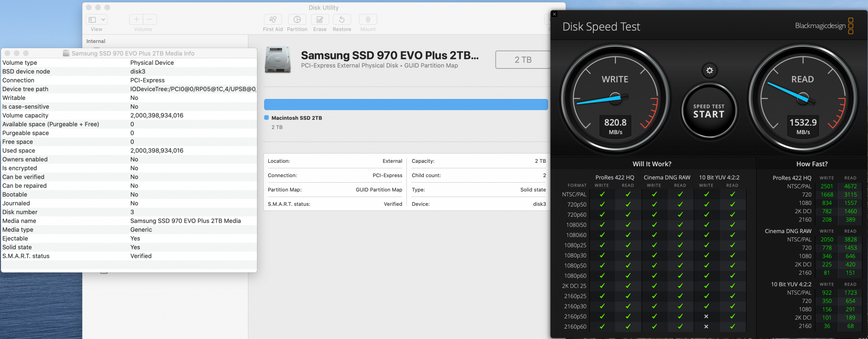
Task: Click the Samsung SSD drive icon
Action: pos(278,60)
